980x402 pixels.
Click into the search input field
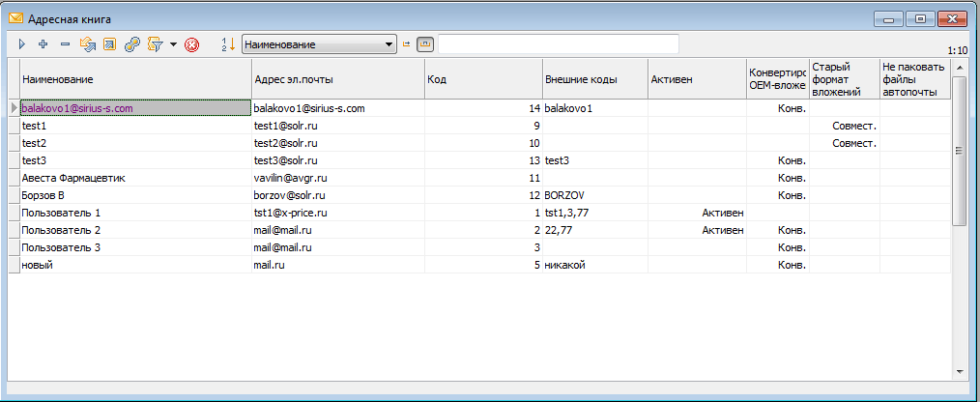point(558,44)
